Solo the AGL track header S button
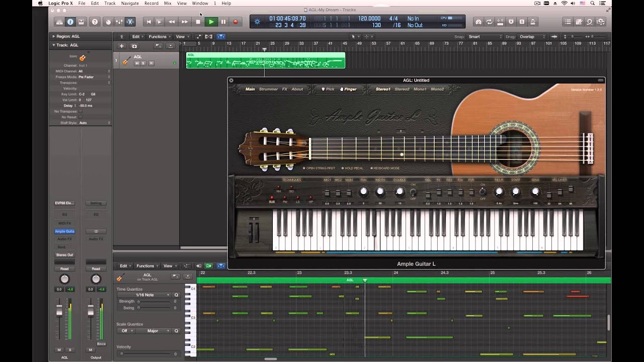This screenshot has width=644, height=362. click(x=143, y=63)
